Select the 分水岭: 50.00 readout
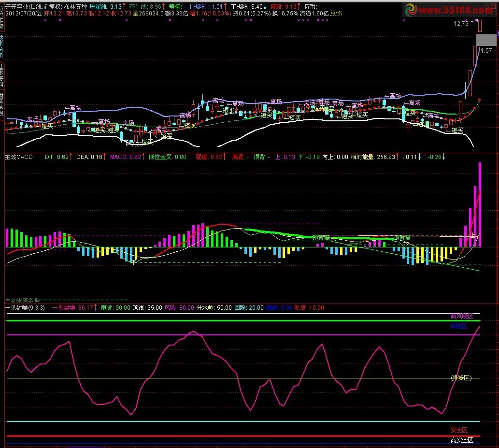This screenshot has width=499, height=448. pyautogui.click(x=214, y=308)
